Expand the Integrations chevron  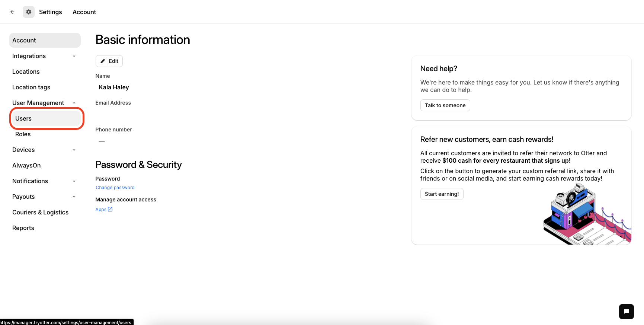[74, 56]
